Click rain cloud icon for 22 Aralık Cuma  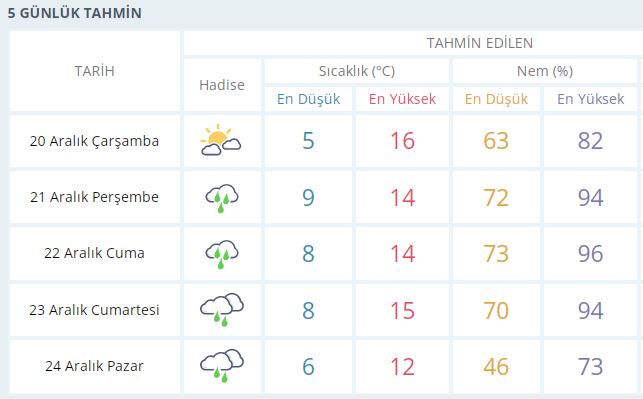(221, 255)
